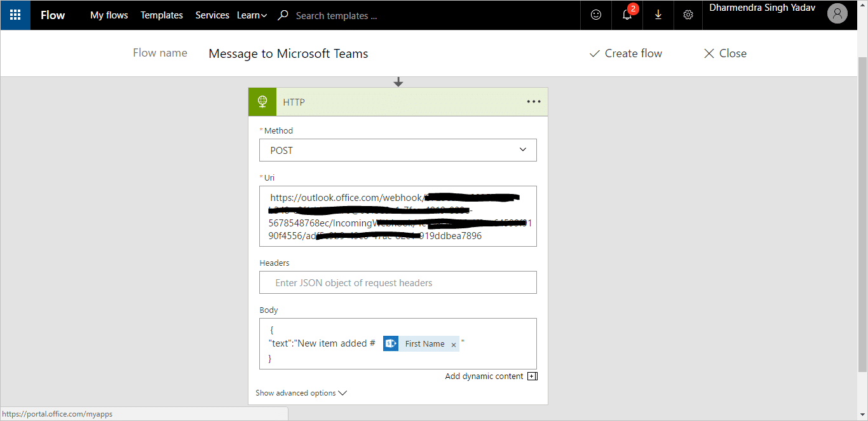Click the plus icon beside Add dynamic content

coord(532,376)
